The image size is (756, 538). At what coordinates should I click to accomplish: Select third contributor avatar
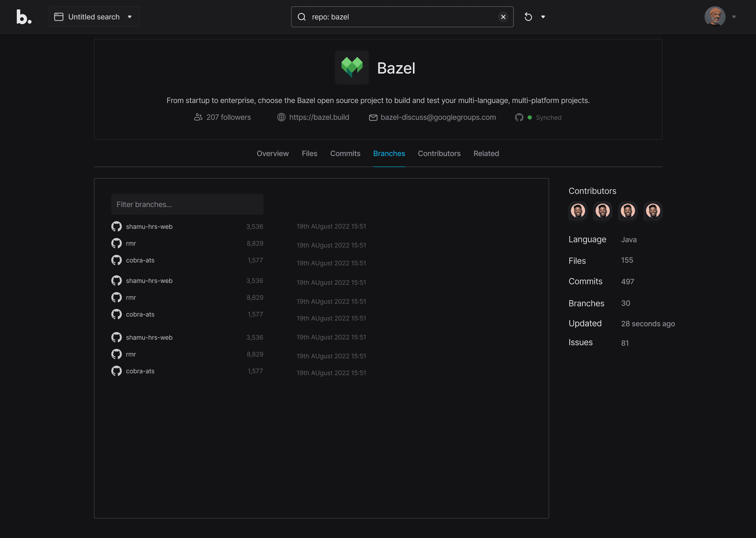pyautogui.click(x=628, y=211)
